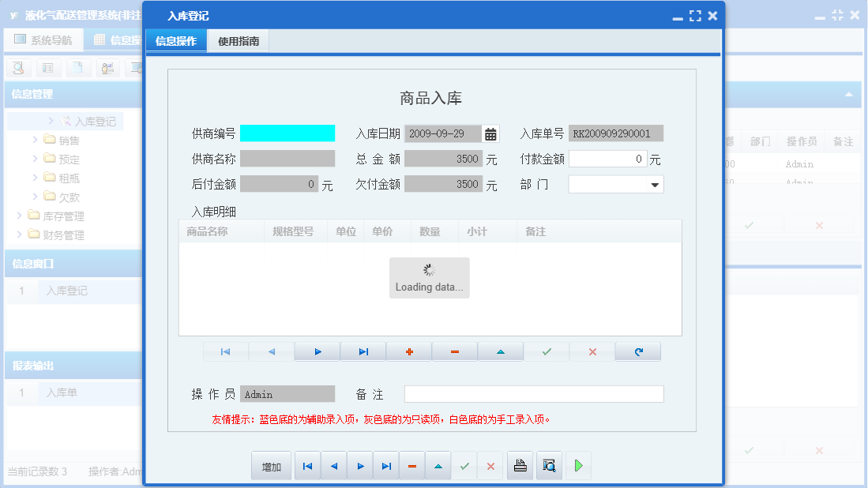Open the 部门 dropdown list
Viewport: 868px width, 488px height.
tap(655, 184)
